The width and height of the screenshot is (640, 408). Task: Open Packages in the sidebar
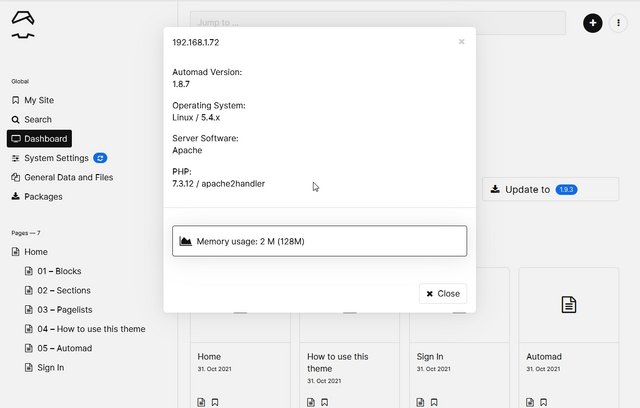click(37, 197)
